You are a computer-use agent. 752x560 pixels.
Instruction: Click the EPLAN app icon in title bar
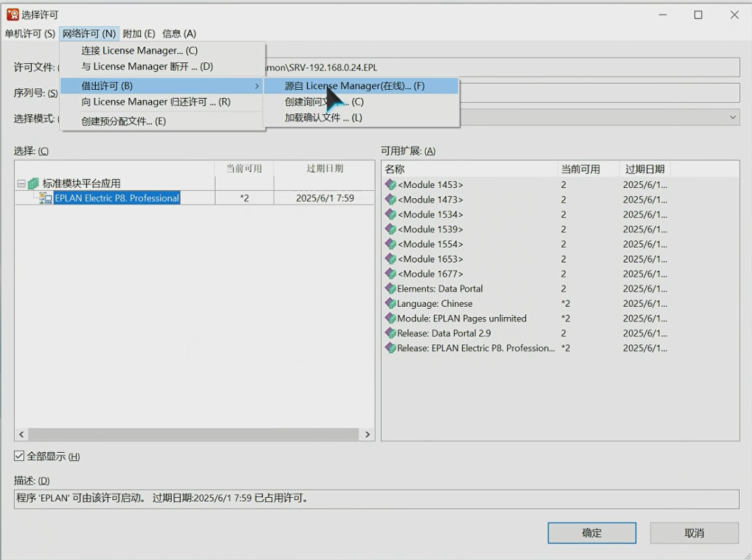pyautogui.click(x=12, y=14)
